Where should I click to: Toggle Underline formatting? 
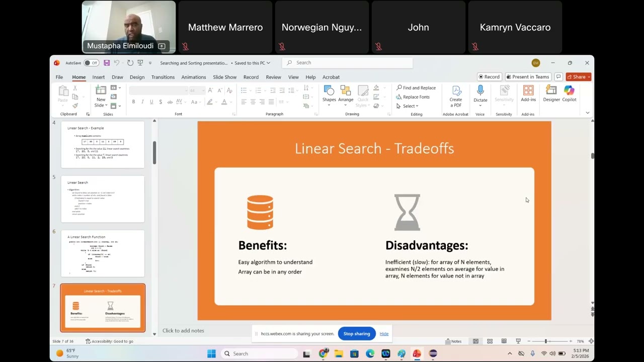[151, 102]
